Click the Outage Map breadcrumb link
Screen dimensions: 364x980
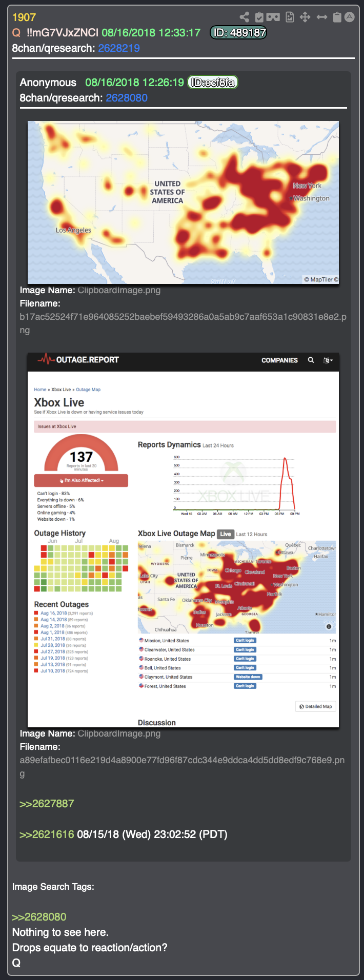(88, 390)
